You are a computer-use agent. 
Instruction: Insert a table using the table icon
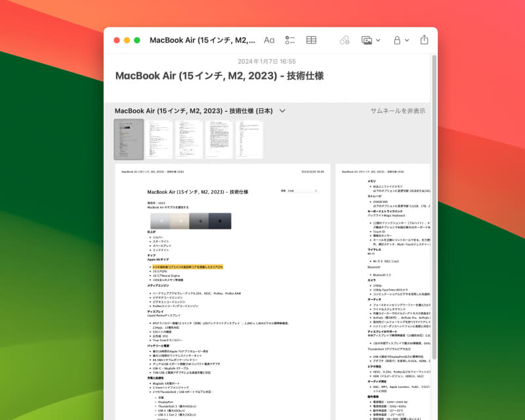point(312,40)
